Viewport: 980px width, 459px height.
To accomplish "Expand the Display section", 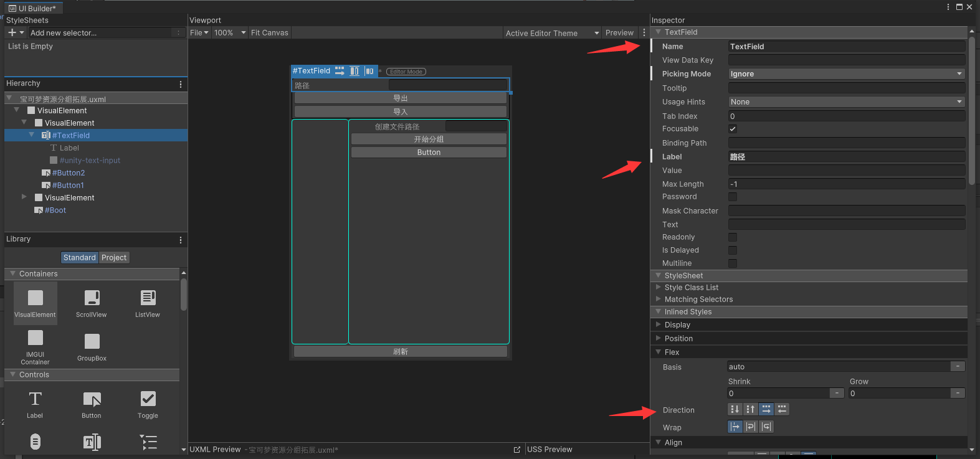I will [659, 324].
